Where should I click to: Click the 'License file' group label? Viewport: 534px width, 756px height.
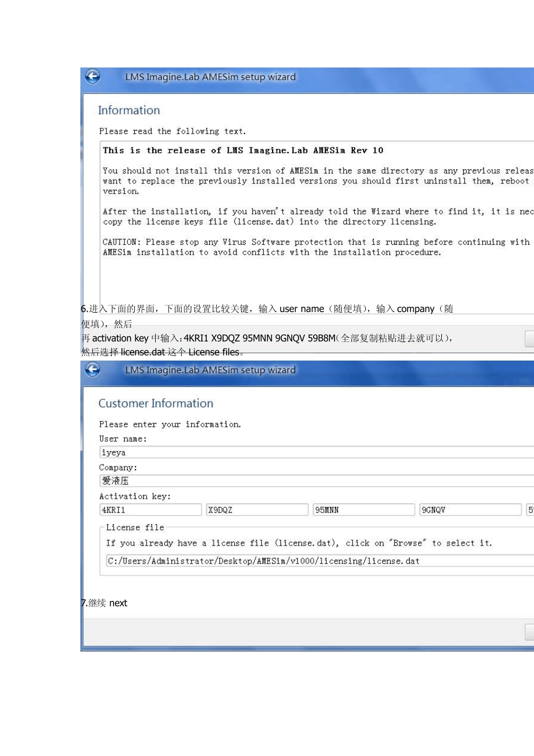pos(135,527)
